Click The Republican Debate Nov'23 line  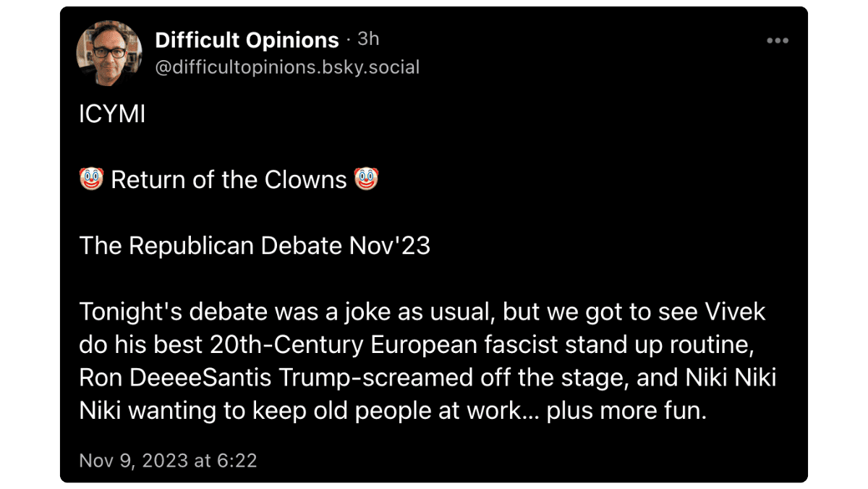(255, 246)
